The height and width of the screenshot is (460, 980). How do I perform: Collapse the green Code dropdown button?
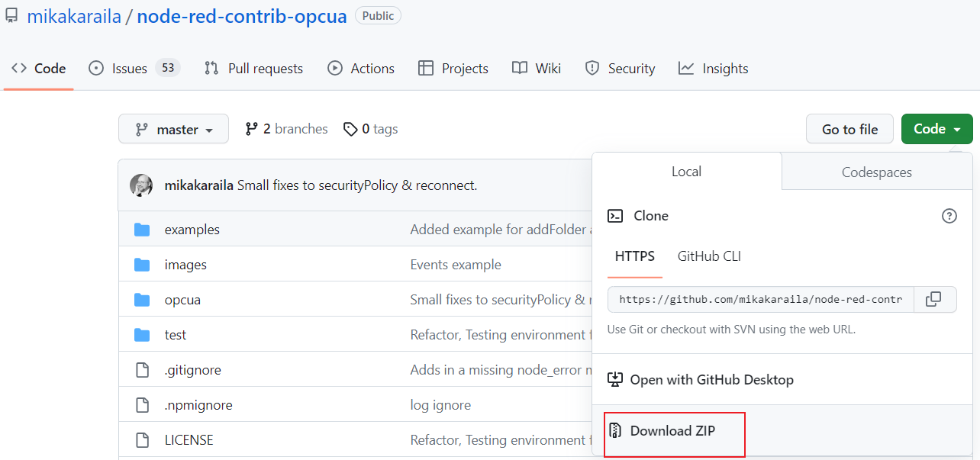(x=936, y=129)
